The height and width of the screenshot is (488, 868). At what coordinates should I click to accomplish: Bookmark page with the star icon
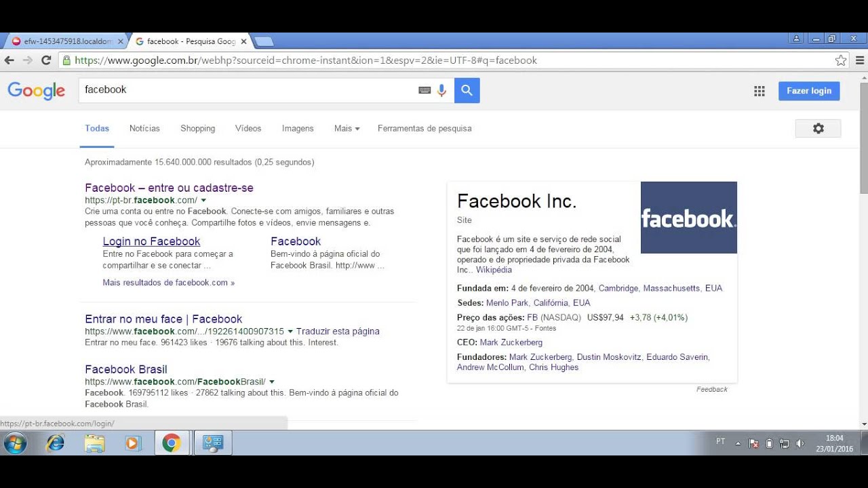pyautogui.click(x=841, y=60)
